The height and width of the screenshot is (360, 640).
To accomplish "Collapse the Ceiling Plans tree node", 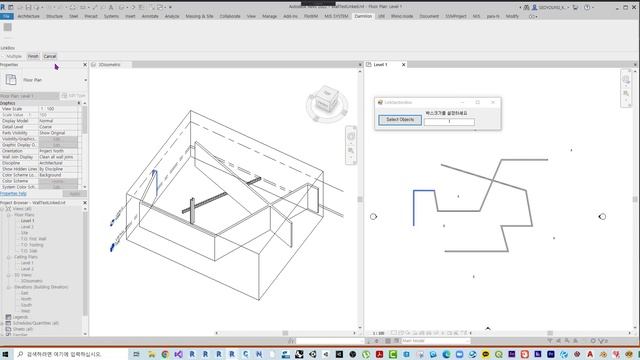I will point(9,257).
